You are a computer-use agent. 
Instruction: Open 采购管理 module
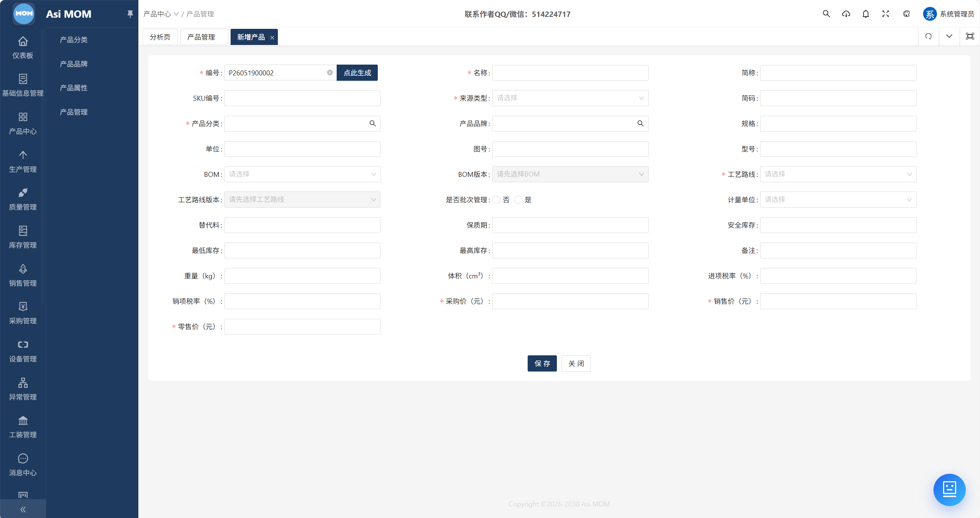[x=23, y=313]
